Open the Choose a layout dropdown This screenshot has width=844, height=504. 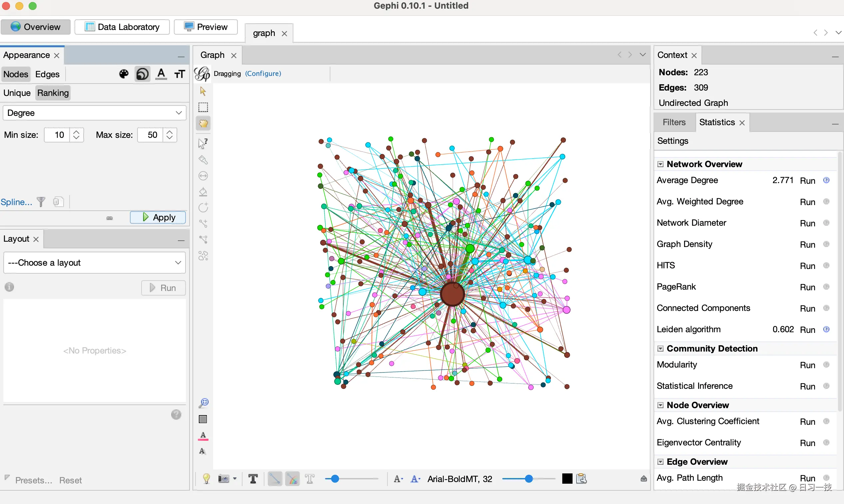click(95, 263)
